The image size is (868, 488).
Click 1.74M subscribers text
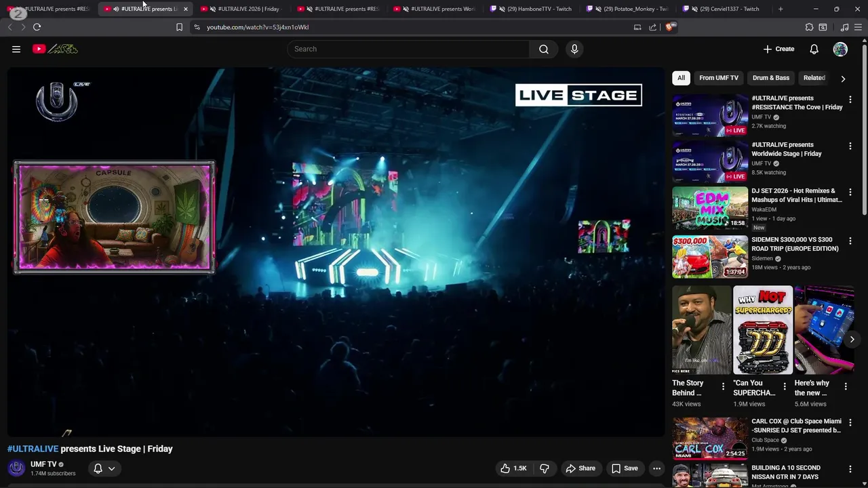(x=53, y=474)
